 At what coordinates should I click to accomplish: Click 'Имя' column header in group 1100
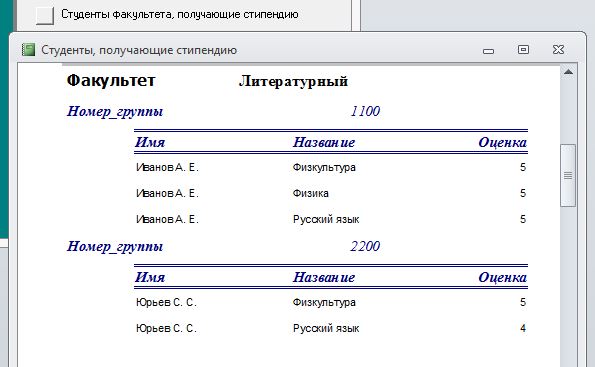click(150, 142)
